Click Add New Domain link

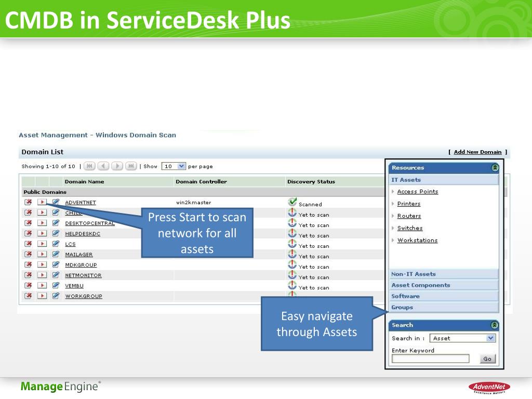click(477, 152)
